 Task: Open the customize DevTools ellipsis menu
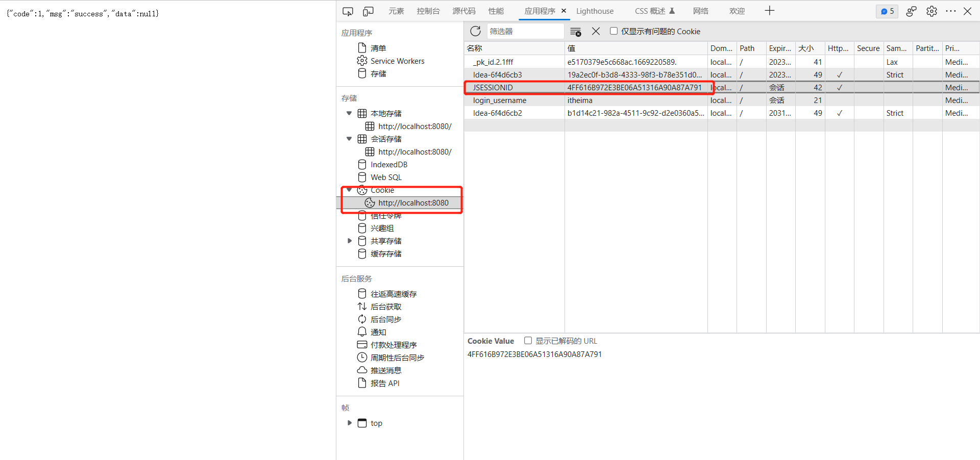tap(950, 11)
